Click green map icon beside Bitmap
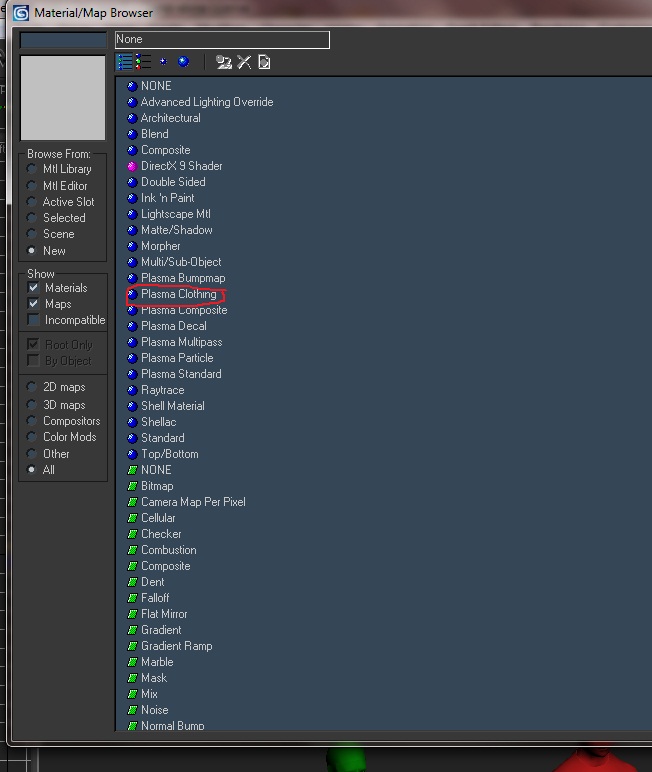This screenshot has height=772, width=652. click(x=132, y=486)
